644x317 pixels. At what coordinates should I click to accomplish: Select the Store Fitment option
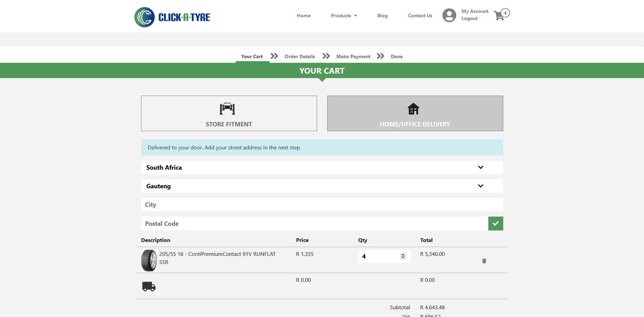click(229, 113)
